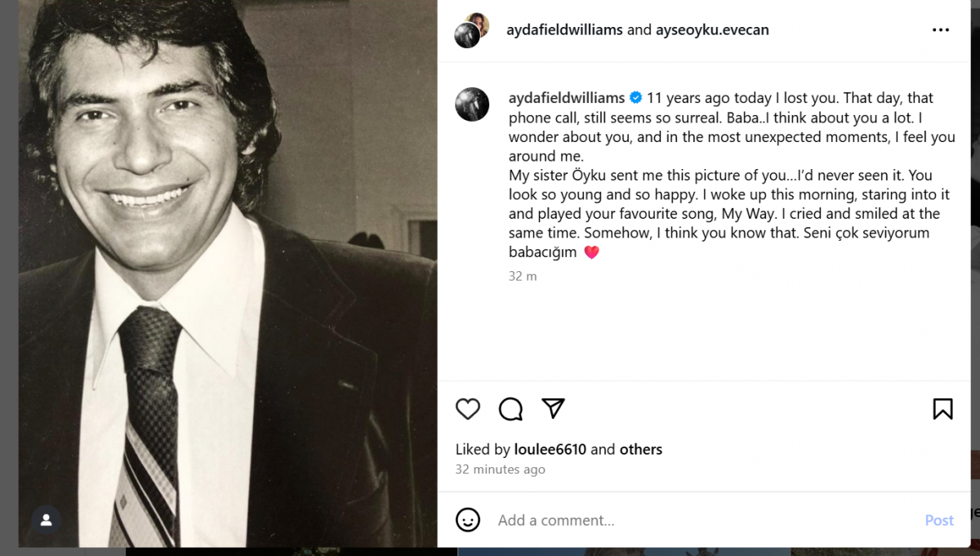Click the overlapping profile avatars in header
The height and width of the screenshot is (556, 980).
(x=472, y=30)
